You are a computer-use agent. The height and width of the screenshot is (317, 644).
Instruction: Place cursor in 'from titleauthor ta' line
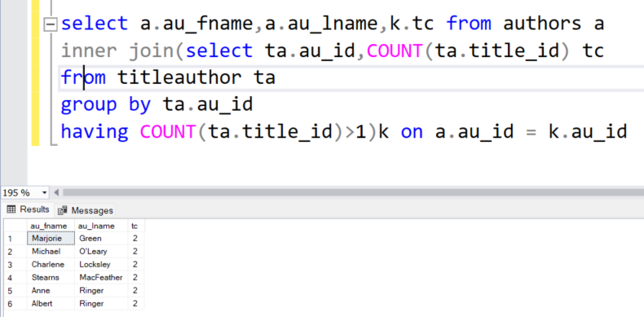[168, 77]
